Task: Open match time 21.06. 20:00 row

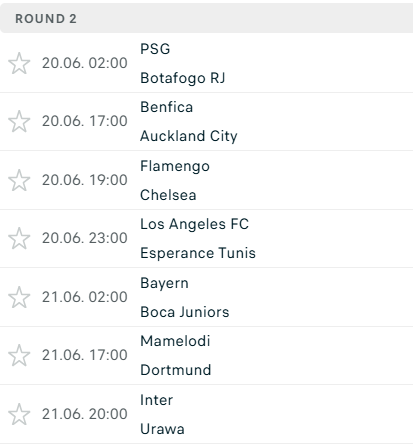Action: click(206, 414)
